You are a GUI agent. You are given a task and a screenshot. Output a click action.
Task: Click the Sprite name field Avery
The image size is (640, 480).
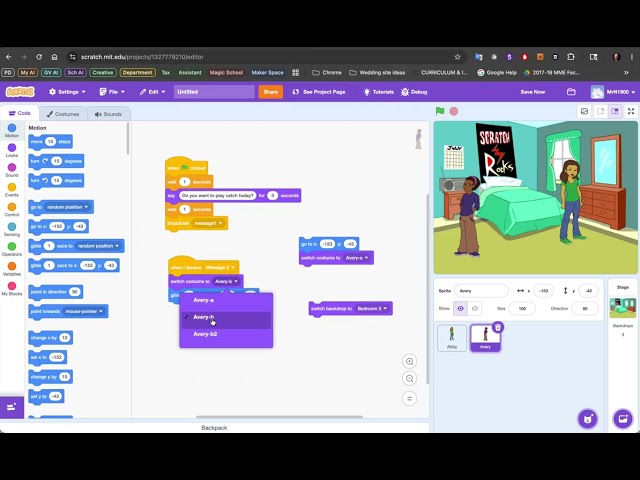click(x=481, y=291)
